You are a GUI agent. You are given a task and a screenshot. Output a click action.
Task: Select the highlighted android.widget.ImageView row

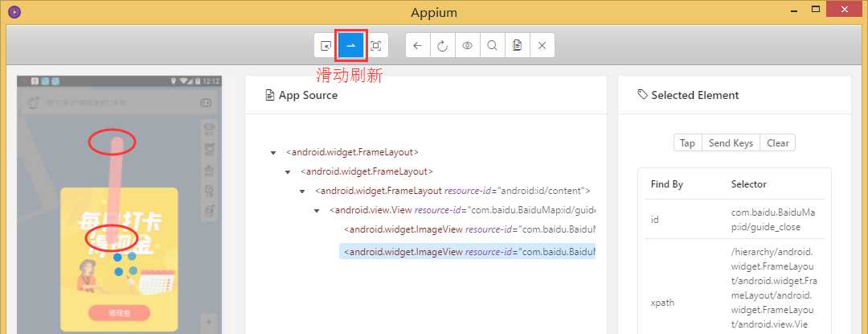tap(468, 251)
